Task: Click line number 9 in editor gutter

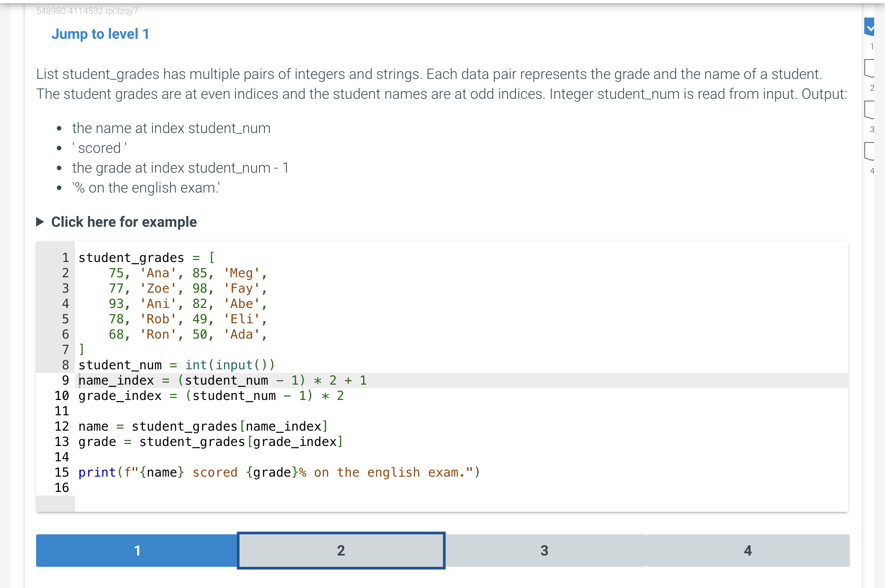Action: pos(65,381)
